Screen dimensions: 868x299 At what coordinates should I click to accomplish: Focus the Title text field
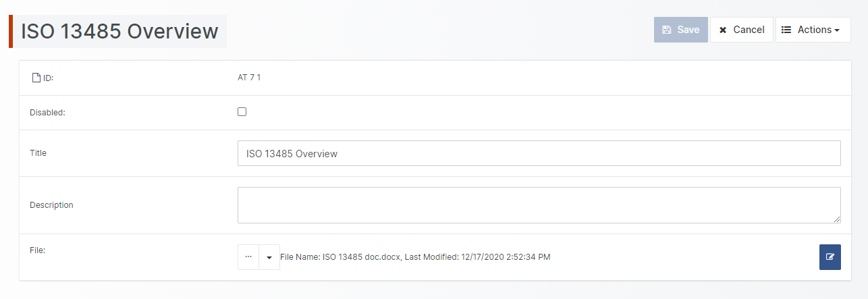539,153
